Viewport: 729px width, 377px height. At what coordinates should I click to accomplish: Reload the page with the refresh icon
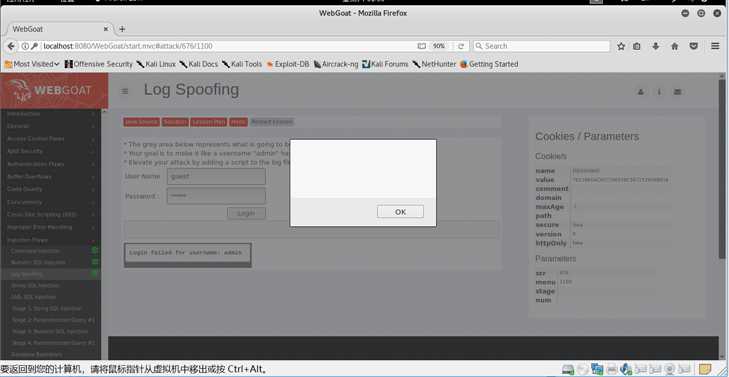pos(461,46)
